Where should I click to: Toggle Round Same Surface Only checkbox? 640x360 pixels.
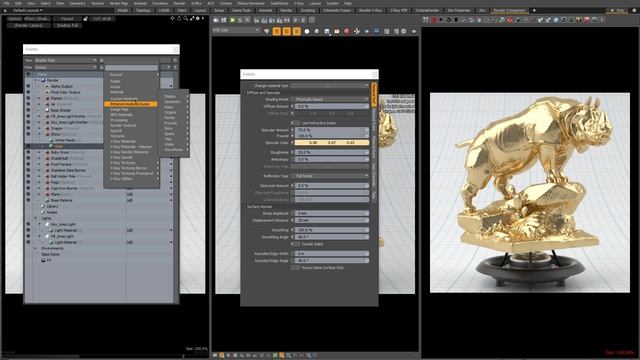295,268
